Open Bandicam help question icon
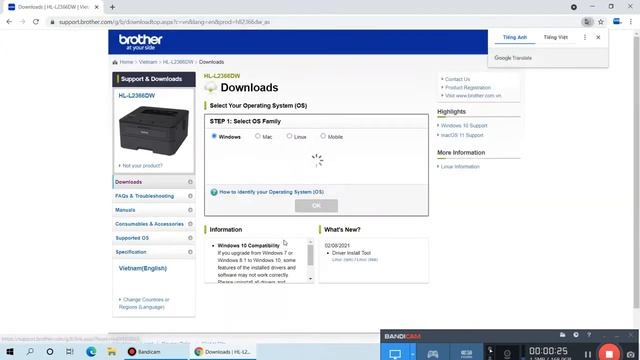Viewport: 640px width, 360px height. 589,335
